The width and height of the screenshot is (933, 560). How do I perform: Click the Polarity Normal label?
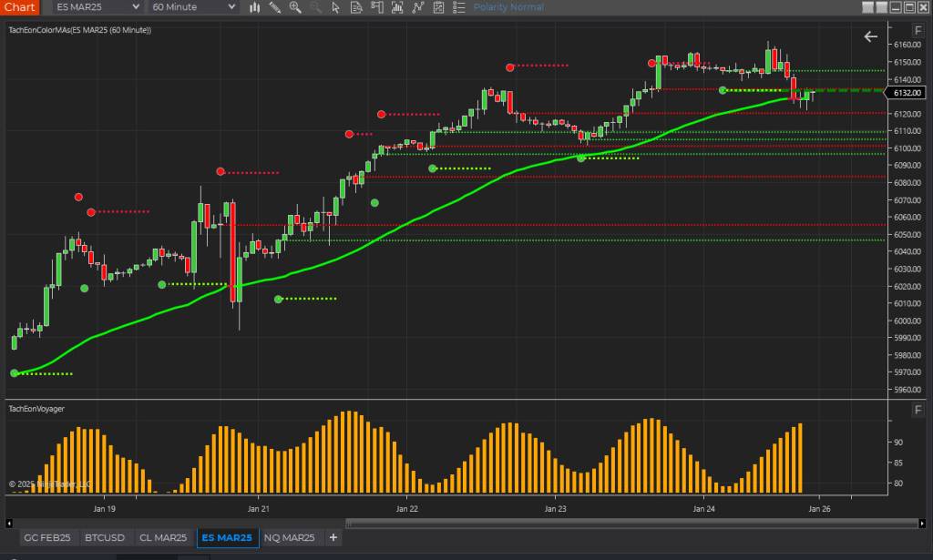pyautogui.click(x=508, y=7)
